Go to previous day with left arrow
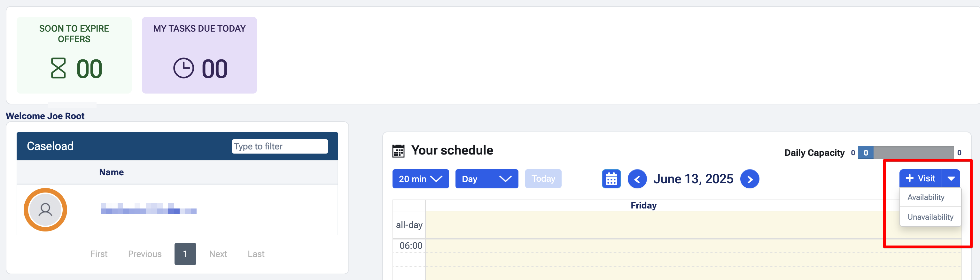The image size is (980, 280). coord(637,179)
